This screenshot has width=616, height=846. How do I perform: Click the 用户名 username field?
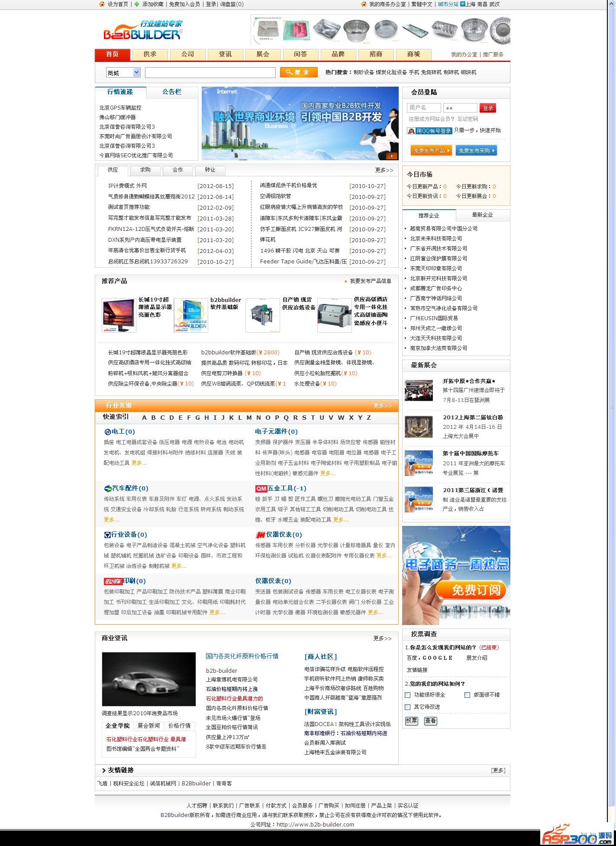point(424,108)
